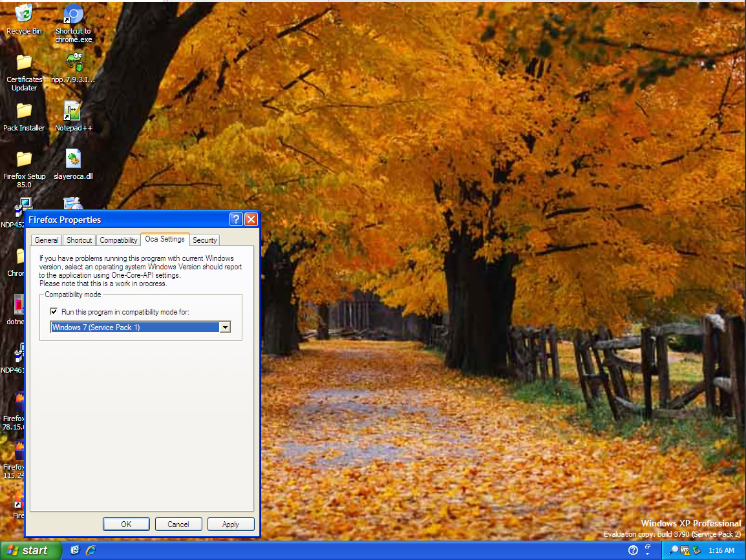Launch Internet Explorer from Quick Launch
Viewport: 746px width, 560px height.
91,550
